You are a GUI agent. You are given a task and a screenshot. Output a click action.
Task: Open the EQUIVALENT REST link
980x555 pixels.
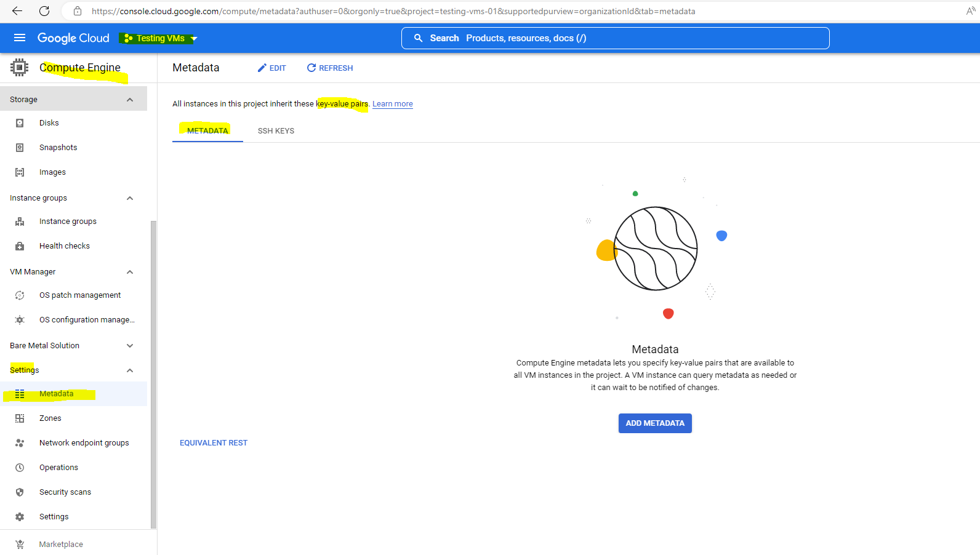[214, 443]
